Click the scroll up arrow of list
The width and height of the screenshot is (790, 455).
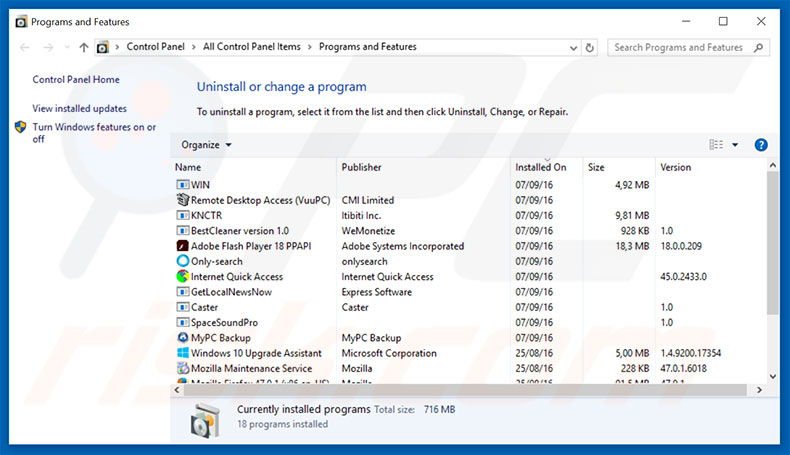tap(772, 165)
